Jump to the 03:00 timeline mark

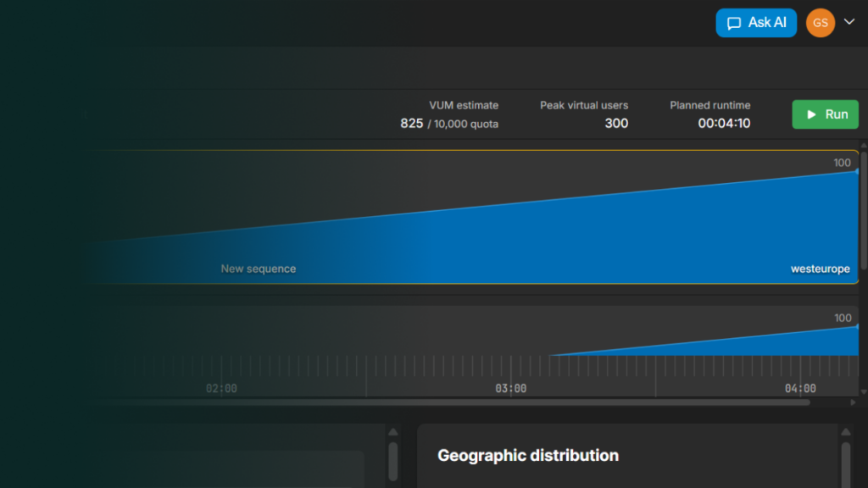(x=510, y=388)
